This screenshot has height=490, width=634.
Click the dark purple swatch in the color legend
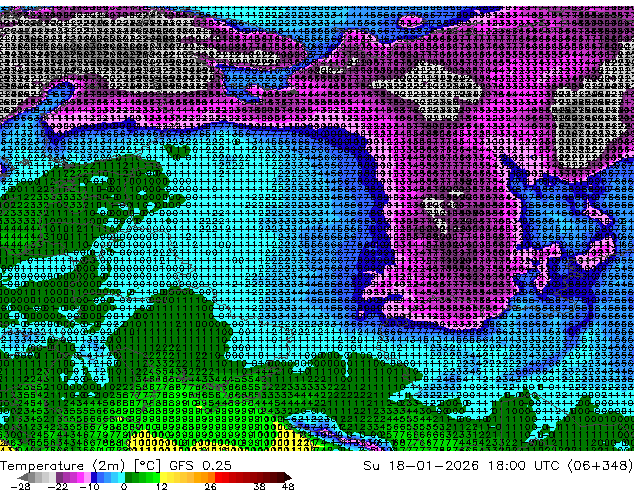[x=59, y=477]
